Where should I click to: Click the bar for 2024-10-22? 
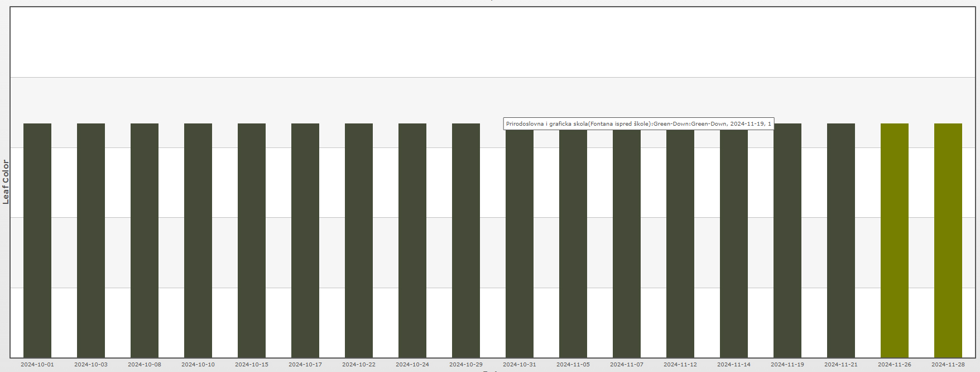[x=359, y=240]
